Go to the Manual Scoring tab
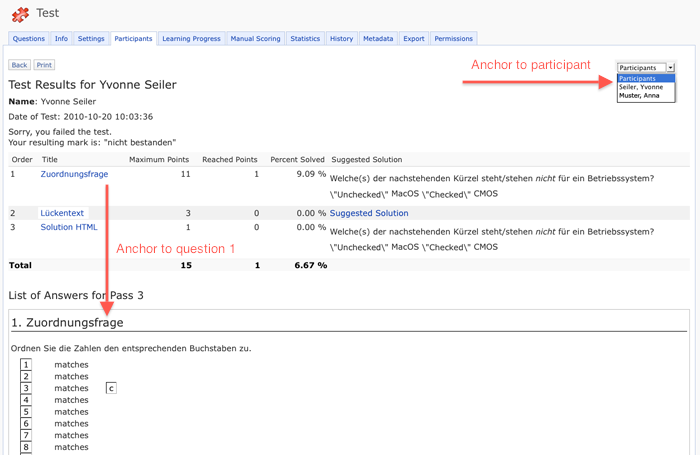The image size is (700, 455). tap(255, 39)
